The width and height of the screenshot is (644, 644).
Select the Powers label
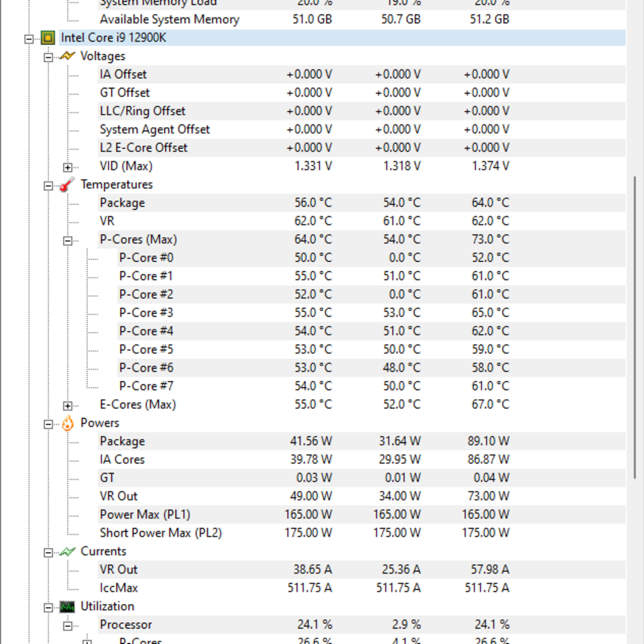coord(100,423)
